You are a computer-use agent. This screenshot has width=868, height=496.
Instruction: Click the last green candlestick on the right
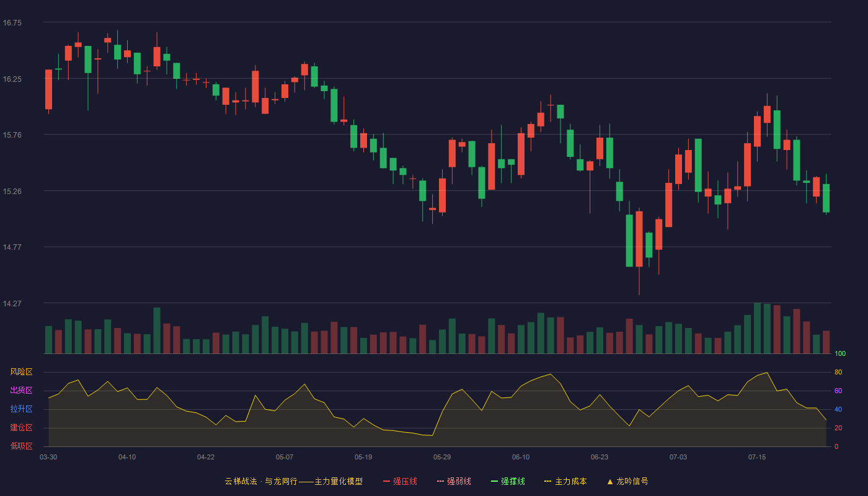(x=826, y=198)
